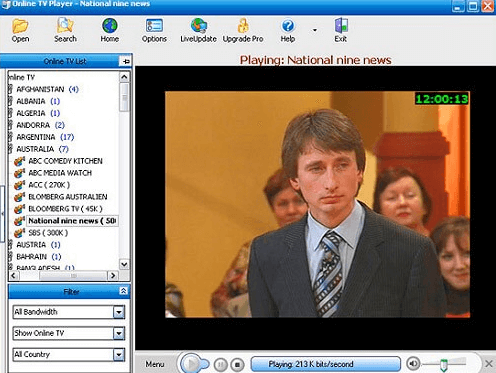Expand the AUSTRIA (1) country node

point(10,245)
